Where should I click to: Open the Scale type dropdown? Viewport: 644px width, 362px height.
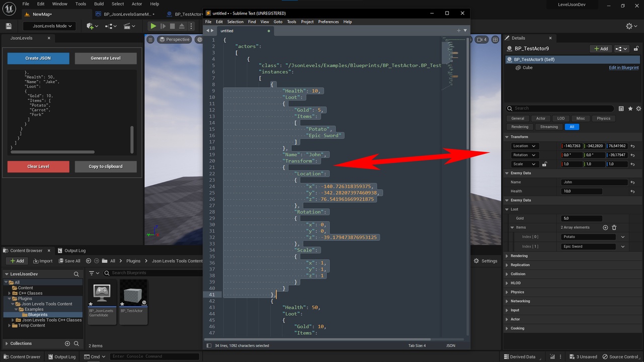click(524, 164)
